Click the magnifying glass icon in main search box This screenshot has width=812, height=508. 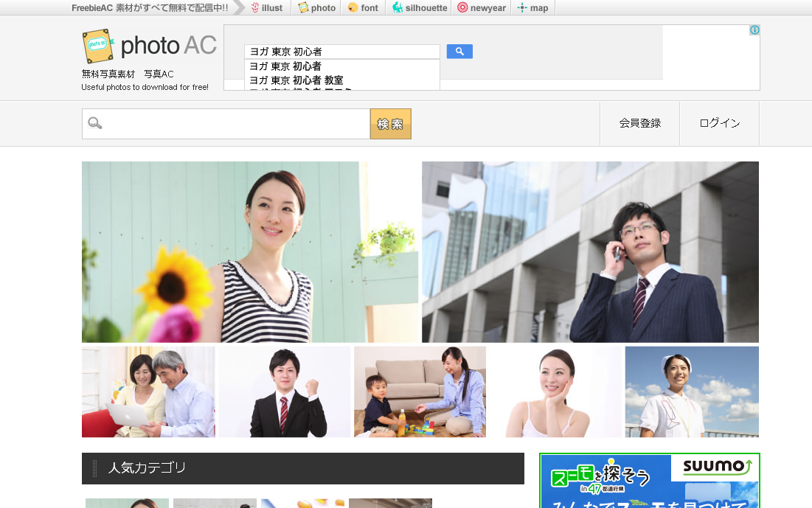pyautogui.click(x=95, y=123)
